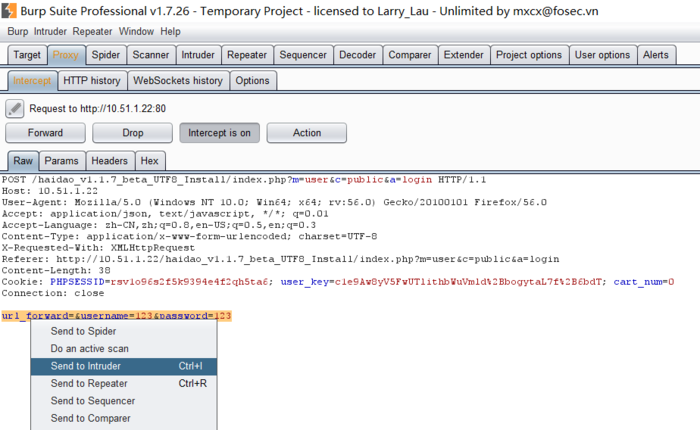Open the Sequencer tab

coord(303,55)
